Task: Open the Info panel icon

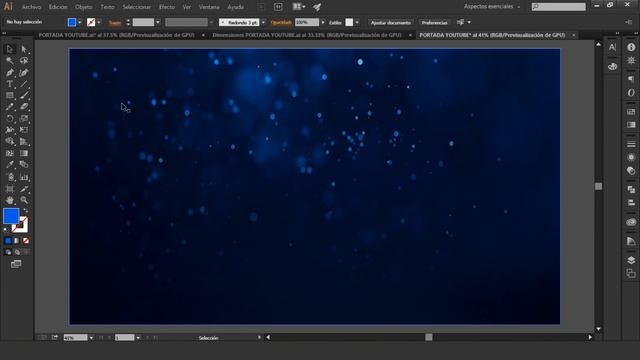Action: [631, 47]
